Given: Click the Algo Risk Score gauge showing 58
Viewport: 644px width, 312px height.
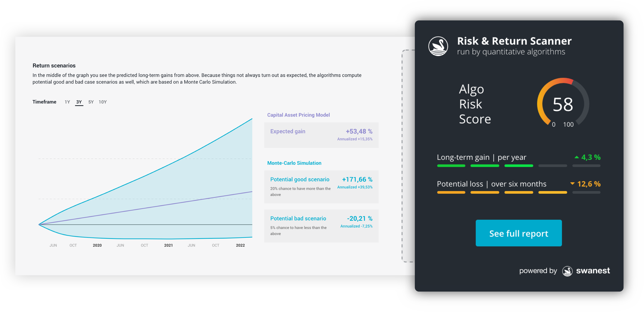Looking at the screenshot, I should pos(563,104).
